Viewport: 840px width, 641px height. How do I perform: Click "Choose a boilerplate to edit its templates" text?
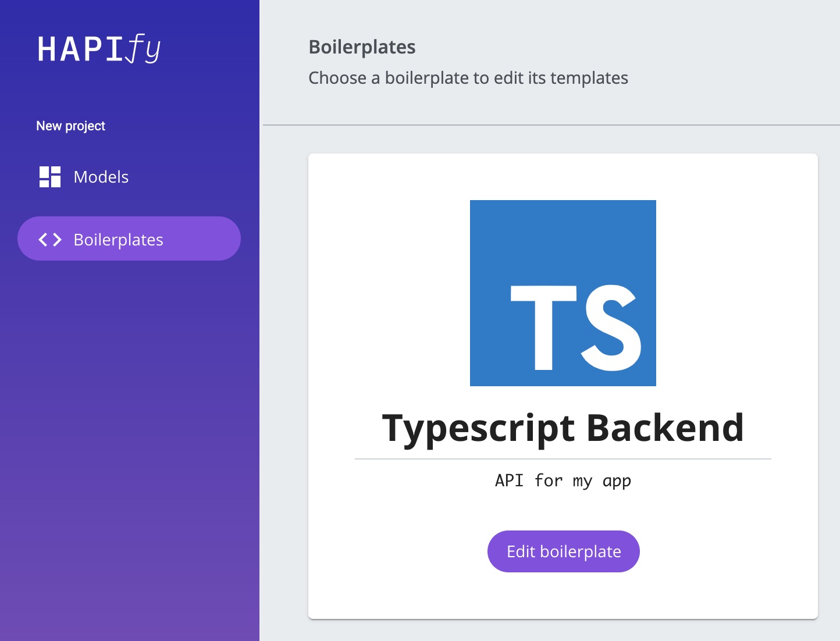point(468,78)
